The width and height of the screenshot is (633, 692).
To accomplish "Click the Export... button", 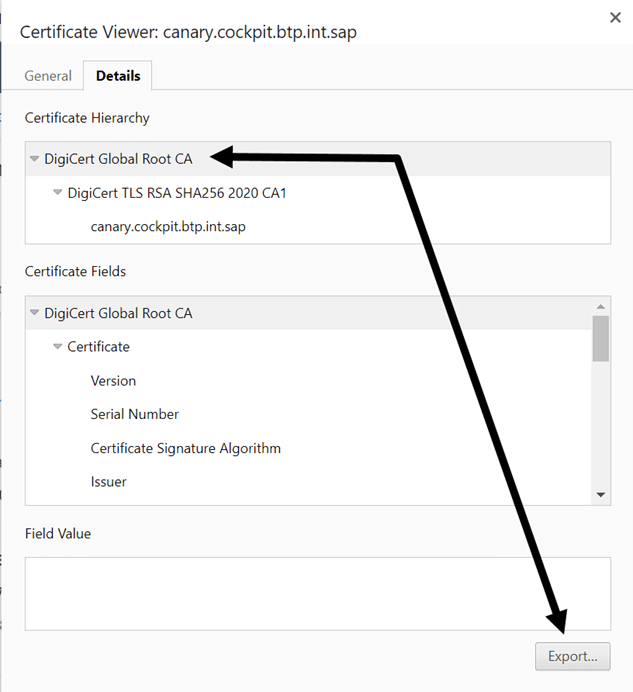I will coord(573,656).
